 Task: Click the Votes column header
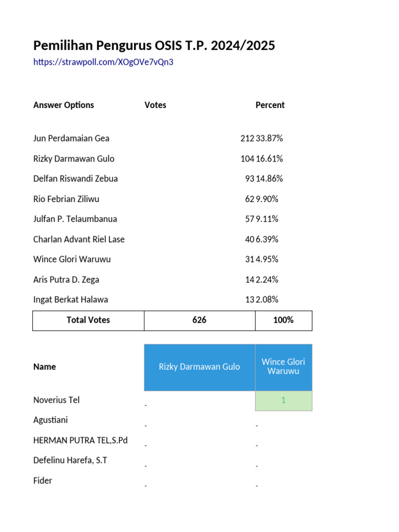coord(155,105)
